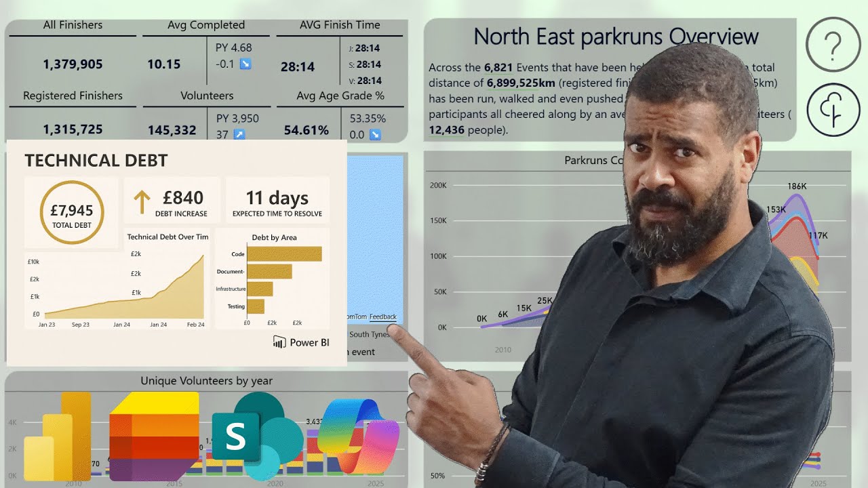Viewport: 868px width, 488px height.
Task: Follow the 12,436 volunteers link
Action: pyautogui.click(x=447, y=129)
